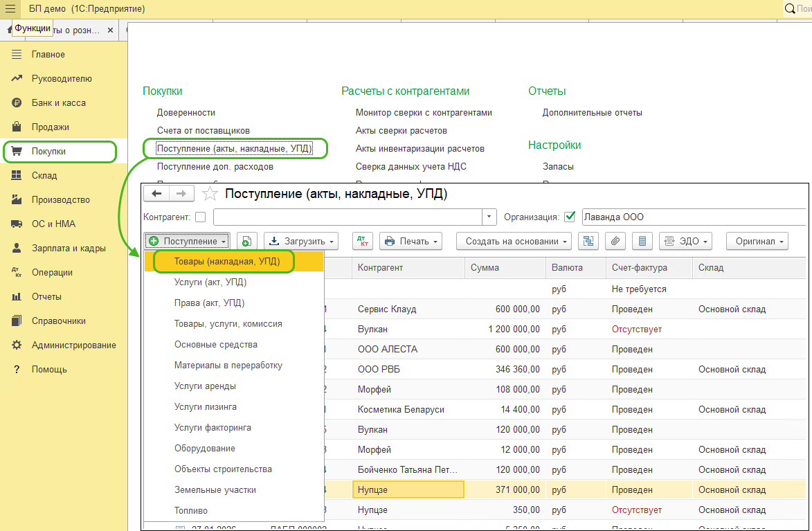Select the Нупцзе cell with 371 000,00

[x=408, y=489]
